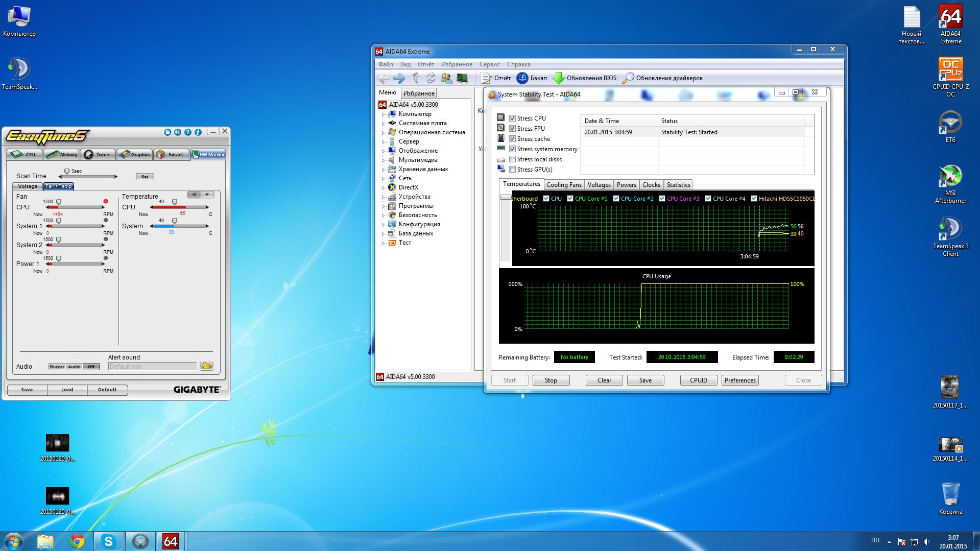Click the AIDA64 refresh toolbar icon

(x=431, y=78)
